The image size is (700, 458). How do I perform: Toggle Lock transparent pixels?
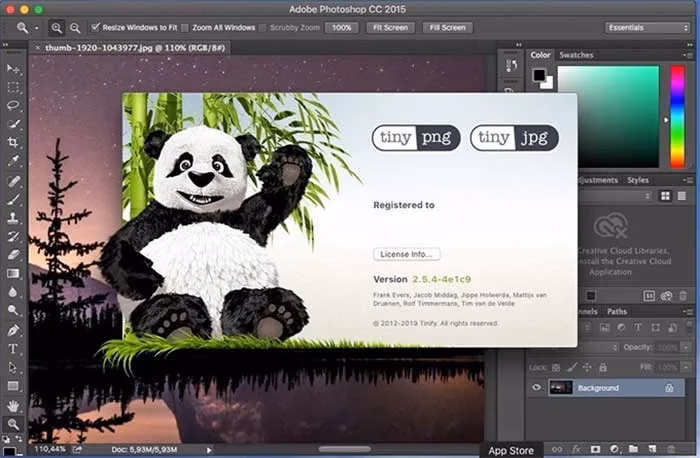pyautogui.click(x=556, y=368)
